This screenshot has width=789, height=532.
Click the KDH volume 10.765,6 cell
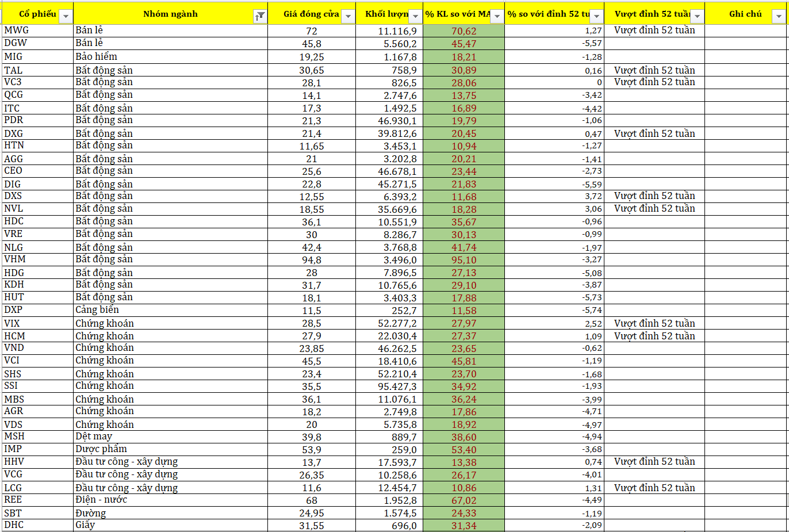click(389, 285)
